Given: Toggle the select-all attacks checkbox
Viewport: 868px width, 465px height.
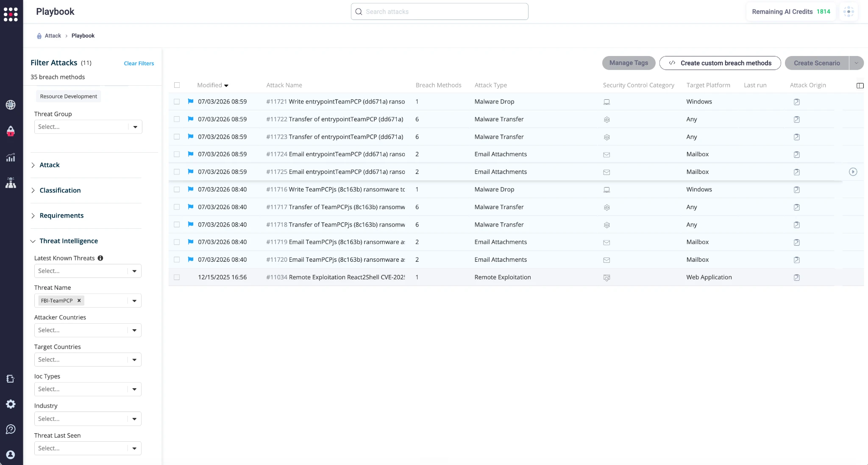Looking at the screenshot, I should click(x=177, y=85).
